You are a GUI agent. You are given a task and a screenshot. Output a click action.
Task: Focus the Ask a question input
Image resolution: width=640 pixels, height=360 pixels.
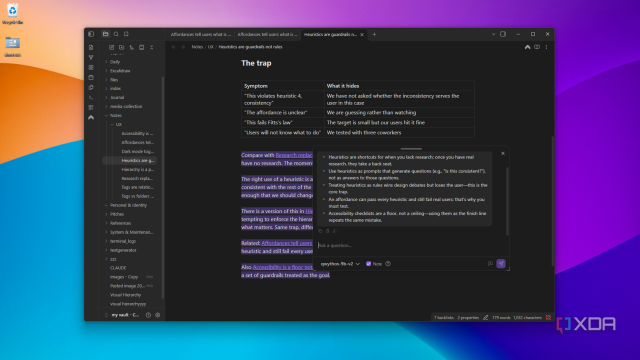tap(410, 245)
